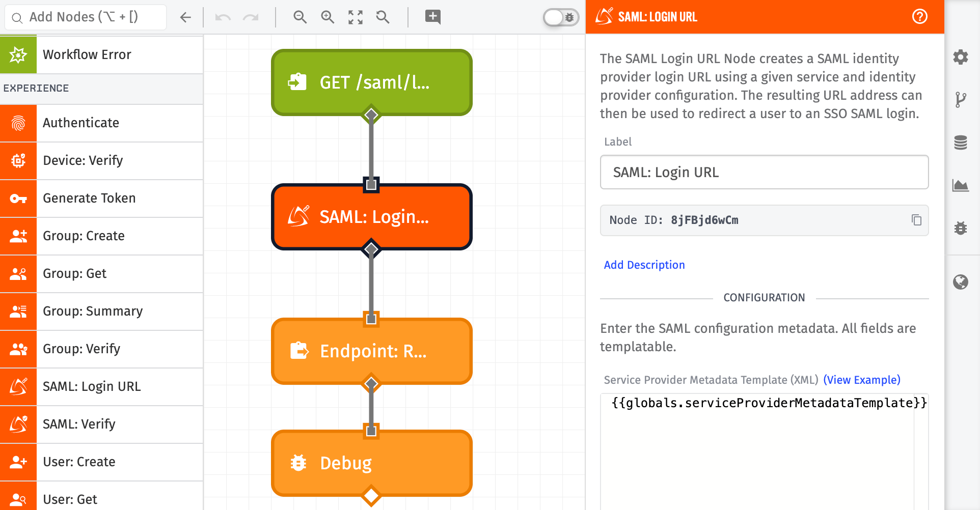
Task: Open the workflow versions branch tab
Action: coord(961,100)
